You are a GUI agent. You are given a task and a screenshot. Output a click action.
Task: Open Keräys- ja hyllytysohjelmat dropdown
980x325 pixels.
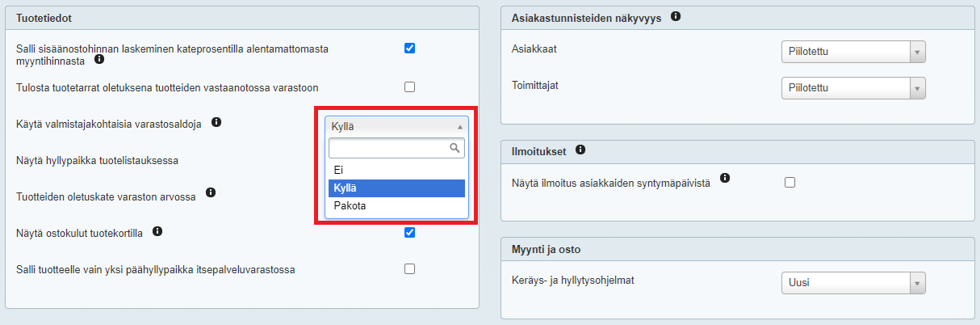point(852,283)
